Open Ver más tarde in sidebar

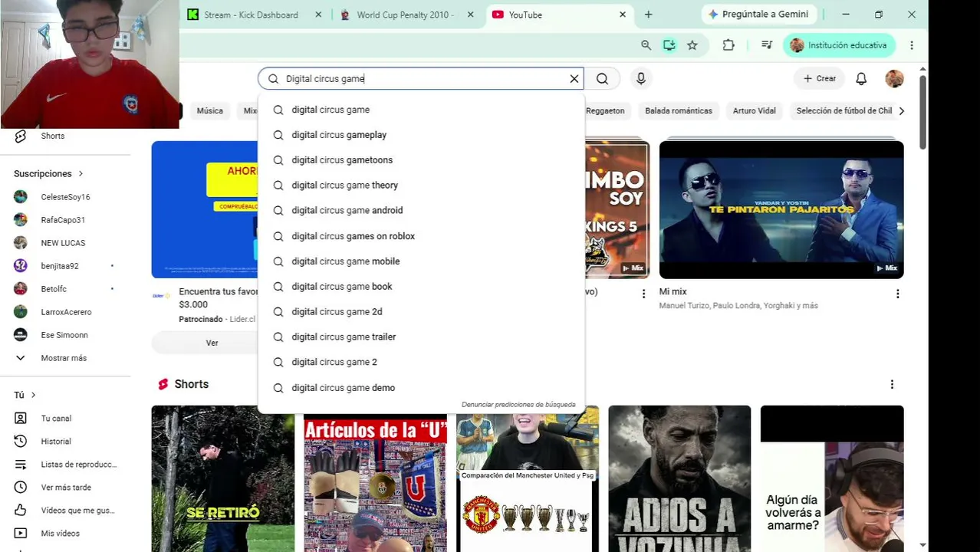[x=65, y=488]
